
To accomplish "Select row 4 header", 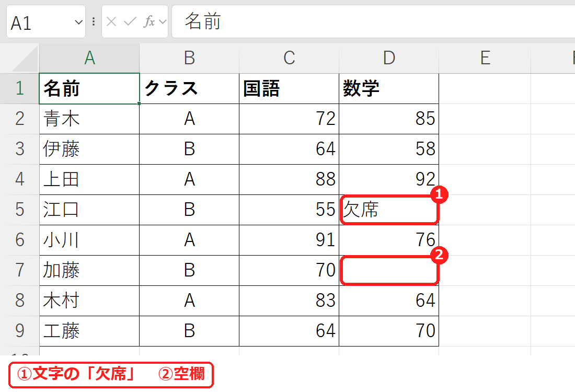I will 20,180.
